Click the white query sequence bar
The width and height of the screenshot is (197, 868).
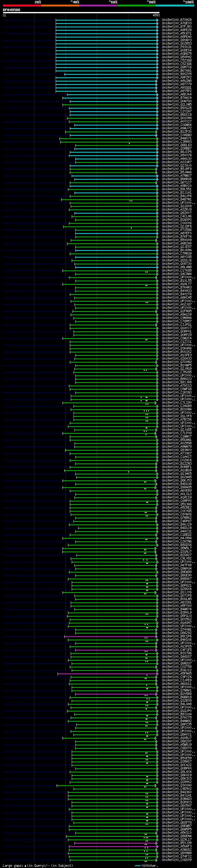click(81, 13)
